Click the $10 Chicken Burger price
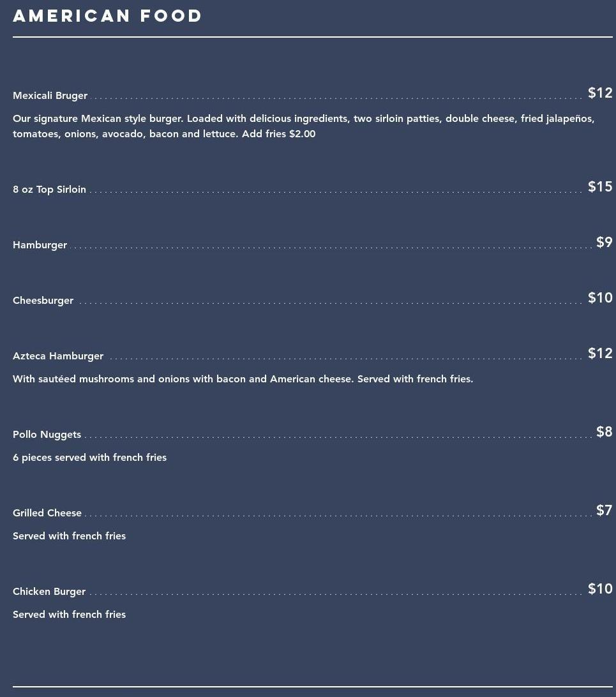 599,589
